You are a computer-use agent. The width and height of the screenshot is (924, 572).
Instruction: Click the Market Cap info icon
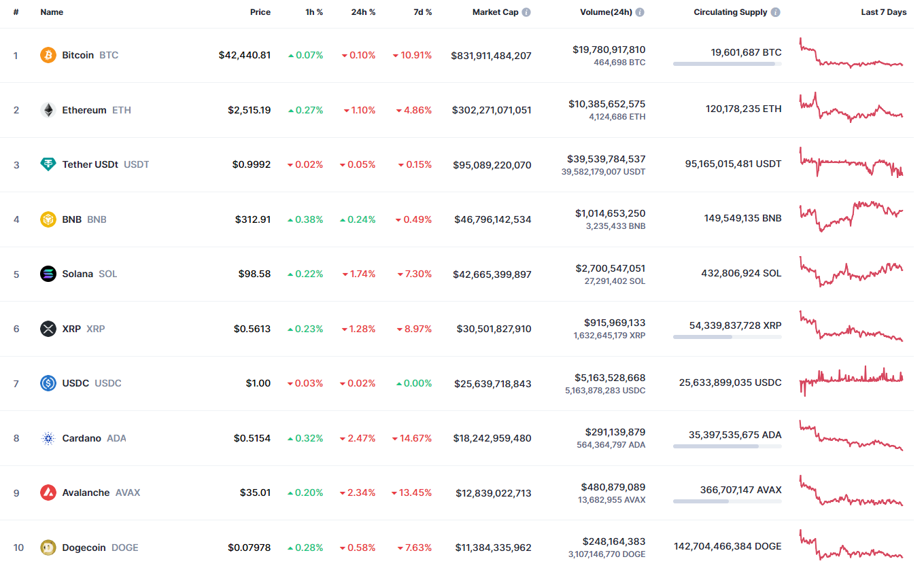point(526,12)
